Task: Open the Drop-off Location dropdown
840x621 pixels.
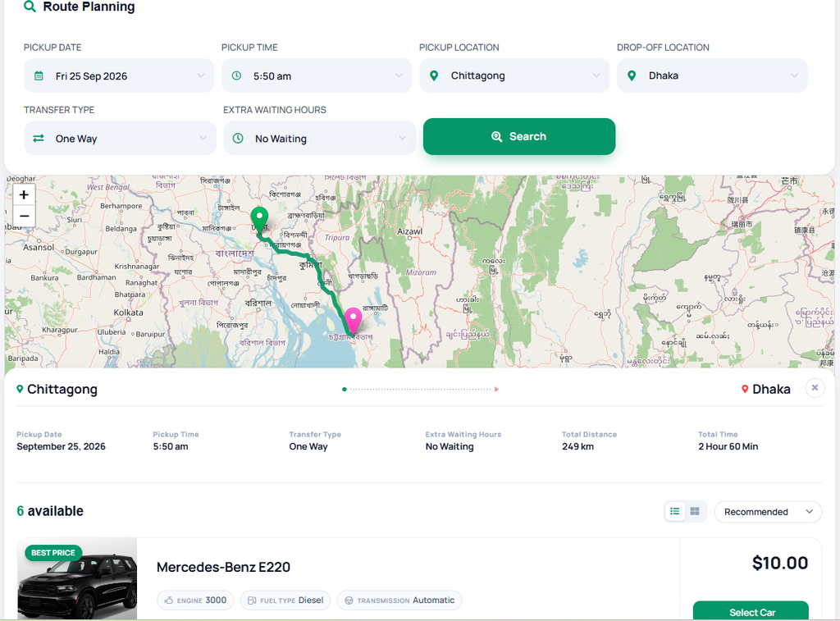Action: coord(712,75)
